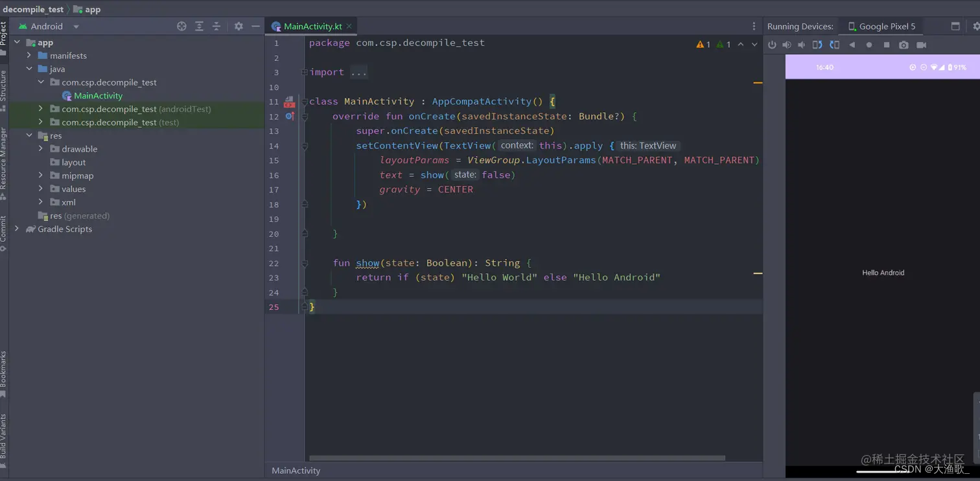Take an emulator screenshot with camera icon

tap(904, 45)
